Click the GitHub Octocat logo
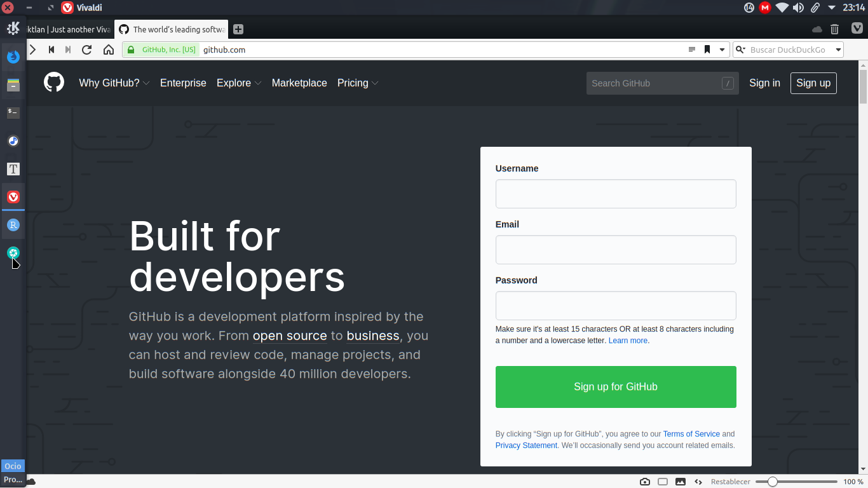868x488 pixels. coord(54,83)
